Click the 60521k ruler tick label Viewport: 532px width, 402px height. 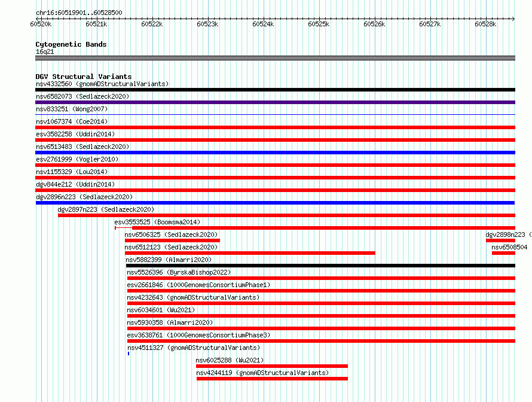point(96,24)
